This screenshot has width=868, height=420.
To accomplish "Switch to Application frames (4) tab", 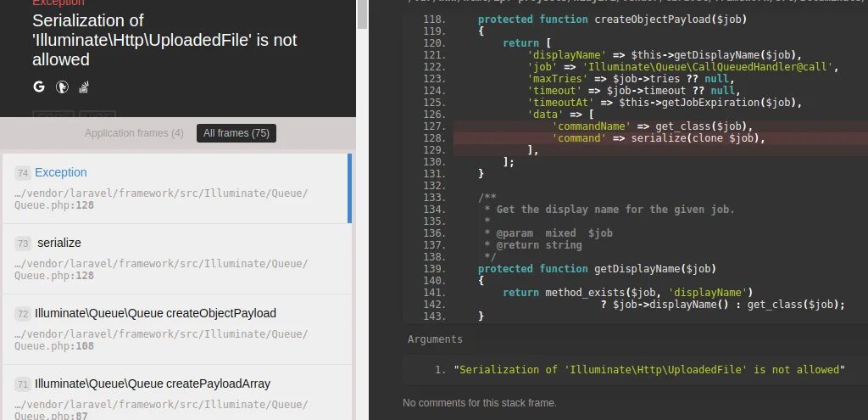I will 134,133.
